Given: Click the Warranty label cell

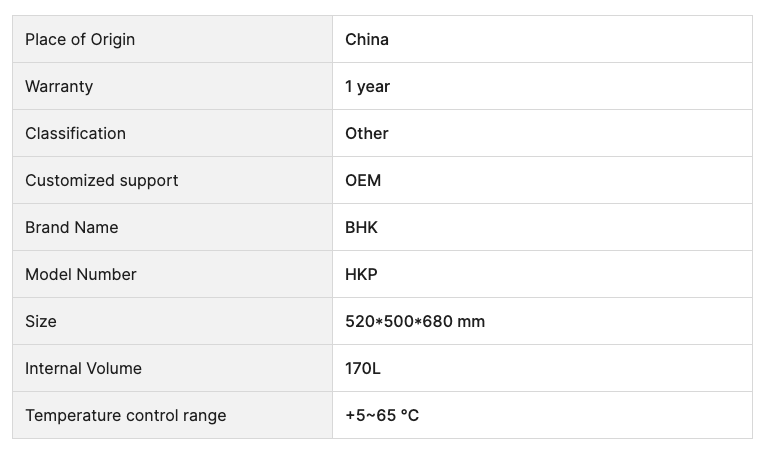Looking at the screenshot, I should (x=59, y=86).
